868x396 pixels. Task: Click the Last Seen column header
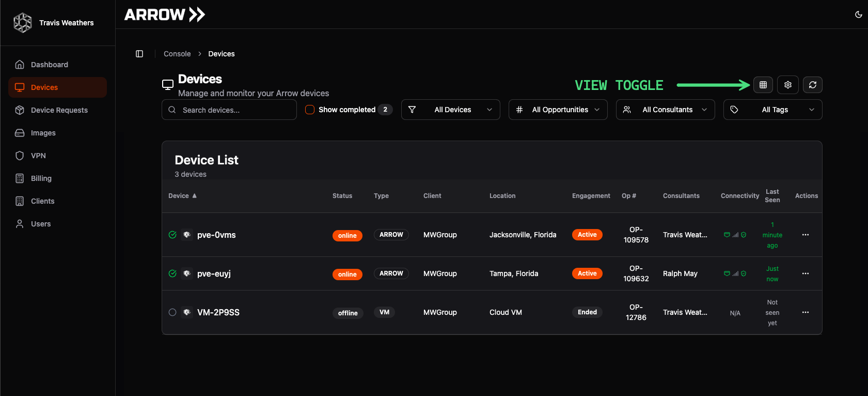pyautogui.click(x=772, y=196)
